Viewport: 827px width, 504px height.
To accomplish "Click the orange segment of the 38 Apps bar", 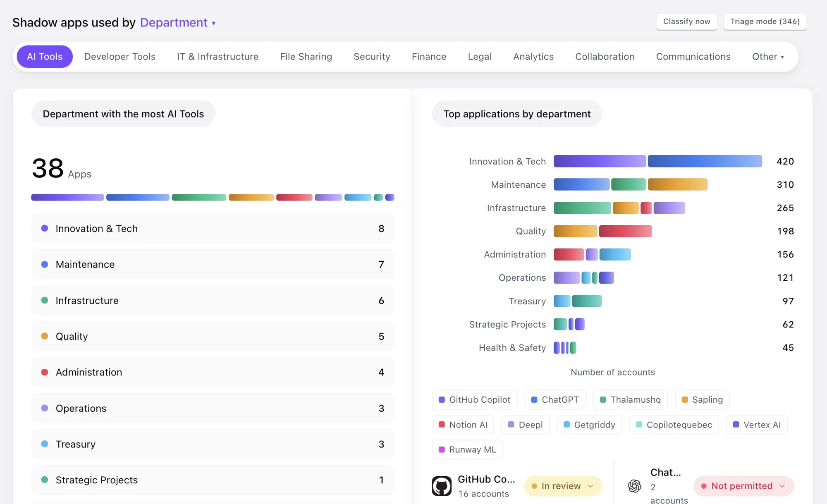I will pyautogui.click(x=251, y=197).
